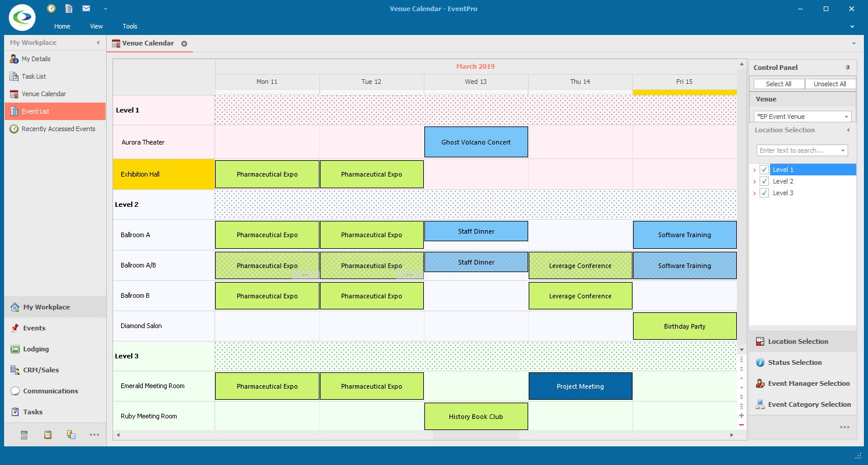Open the clock icon in quick access toolbar
Image resolution: width=868 pixels, height=465 pixels.
coord(51,9)
